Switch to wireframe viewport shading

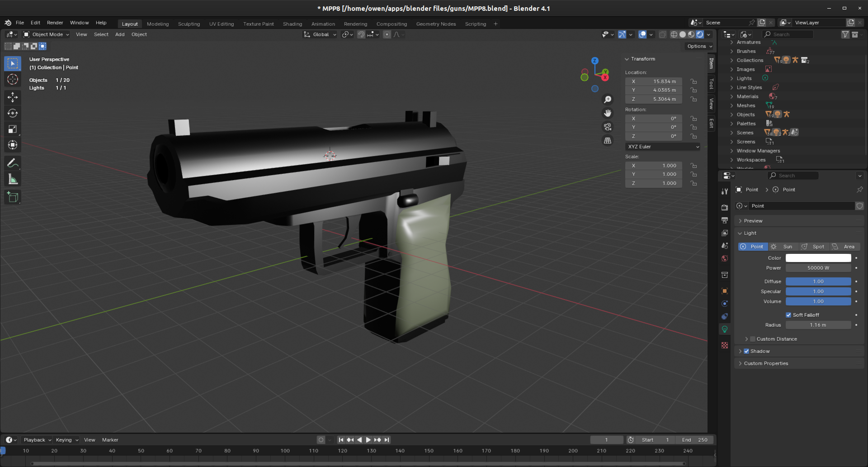(674, 34)
